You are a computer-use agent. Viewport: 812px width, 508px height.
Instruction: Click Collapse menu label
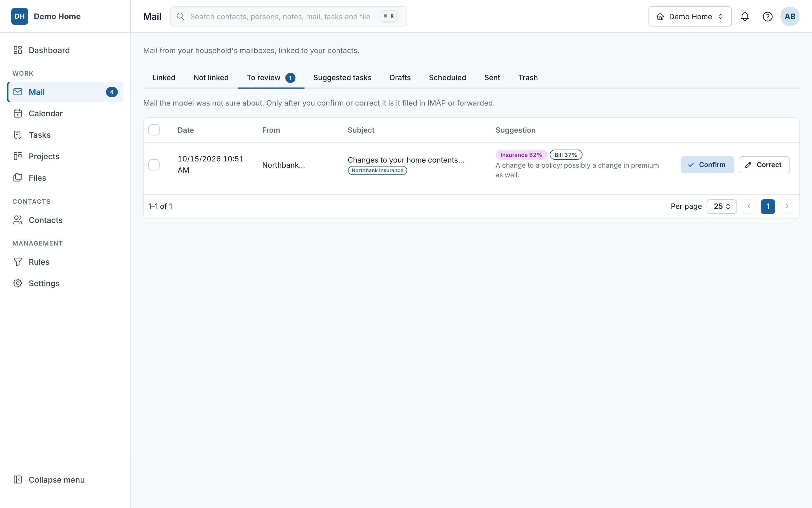coord(57,480)
